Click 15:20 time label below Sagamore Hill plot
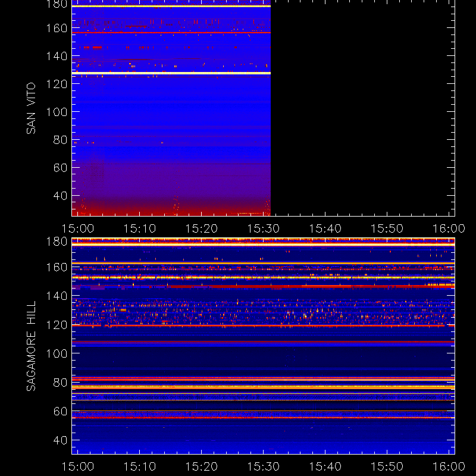The height and width of the screenshot is (476, 476). [x=202, y=466]
